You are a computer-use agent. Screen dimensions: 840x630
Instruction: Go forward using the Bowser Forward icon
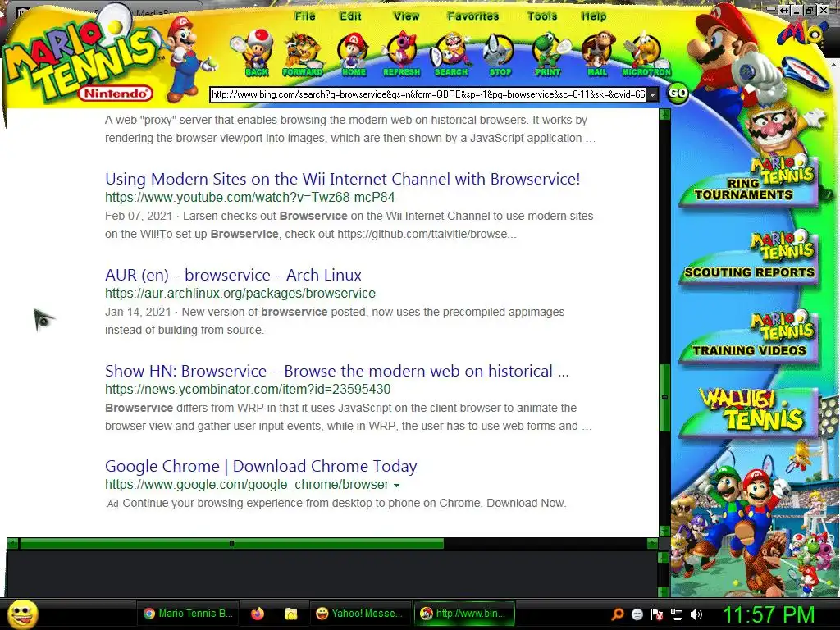[303, 55]
